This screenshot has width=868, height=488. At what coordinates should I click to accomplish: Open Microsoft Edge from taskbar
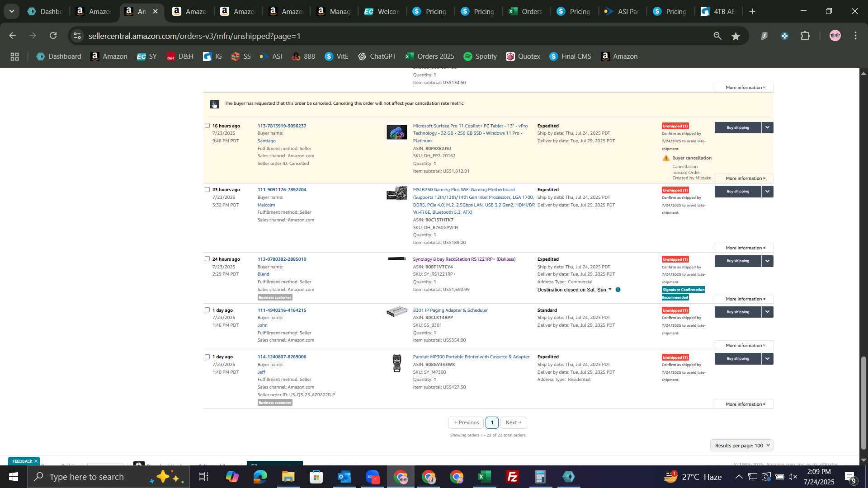[x=260, y=477]
